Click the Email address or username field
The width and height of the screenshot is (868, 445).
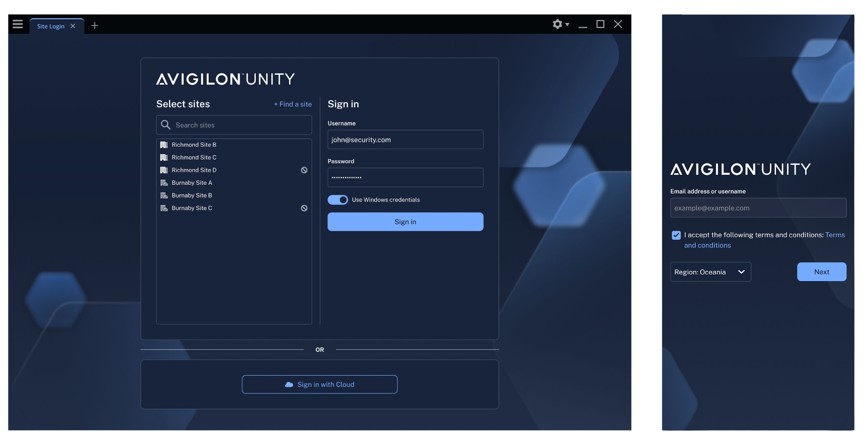(x=758, y=208)
